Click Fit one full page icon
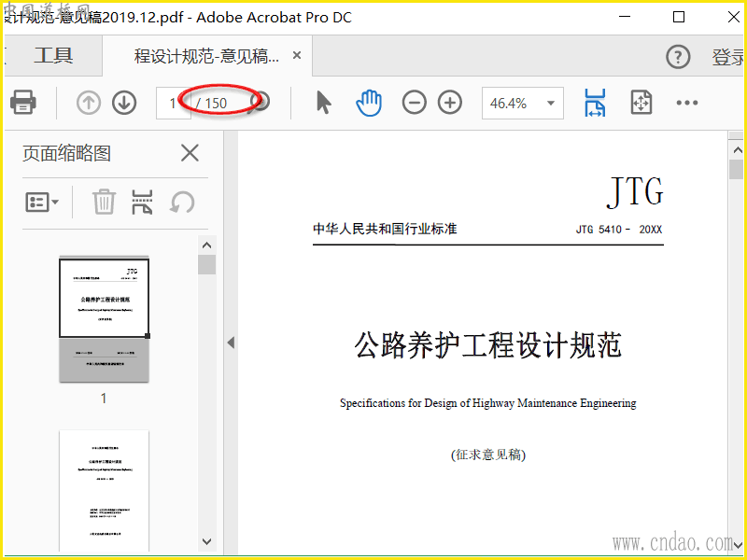Viewport: 747px width, 560px height. click(x=641, y=103)
